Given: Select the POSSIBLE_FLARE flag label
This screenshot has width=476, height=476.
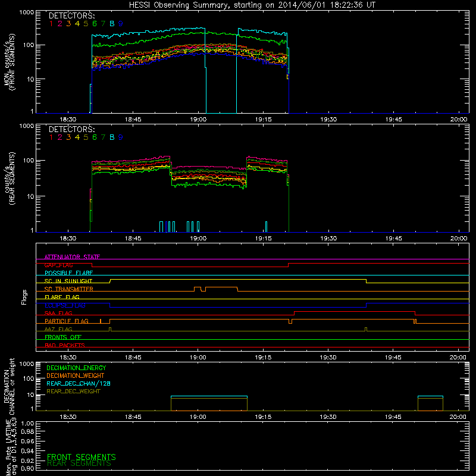Looking at the screenshot, I should 68,273.
